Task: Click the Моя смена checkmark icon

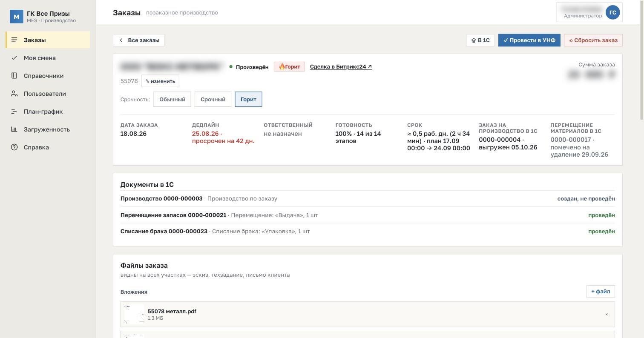Action: pos(14,58)
